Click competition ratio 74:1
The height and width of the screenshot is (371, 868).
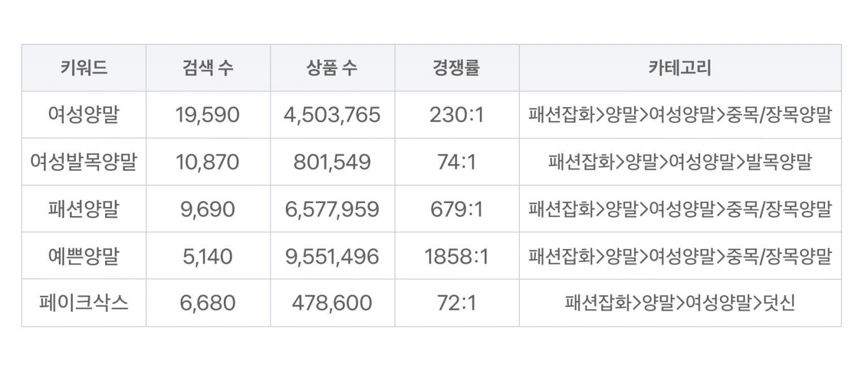(x=457, y=162)
